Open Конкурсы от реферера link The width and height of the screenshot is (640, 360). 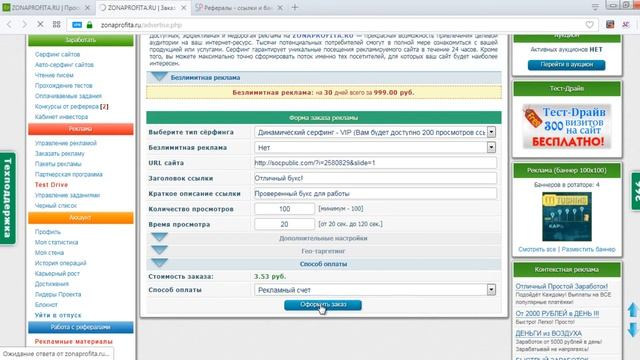(x=67, y=107)
